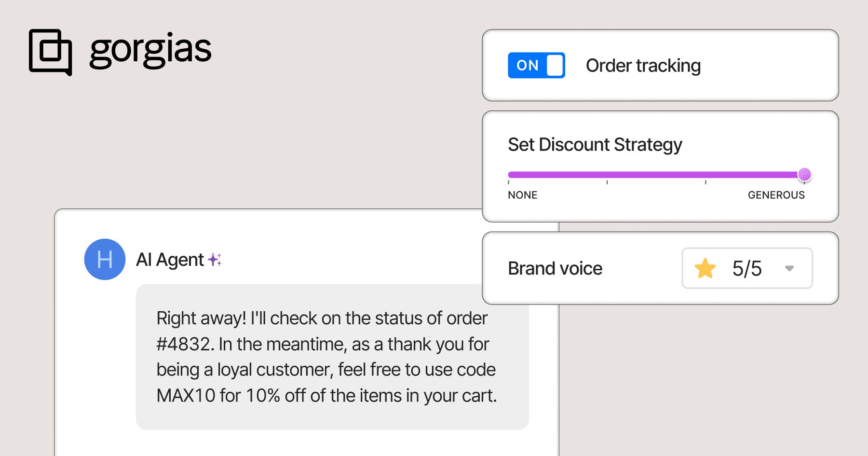The height and width of the screenshot is (456, 868).
Task: Click the Set Discount Strategy heading
Action: pyautogui.click(x=595, y=145)
